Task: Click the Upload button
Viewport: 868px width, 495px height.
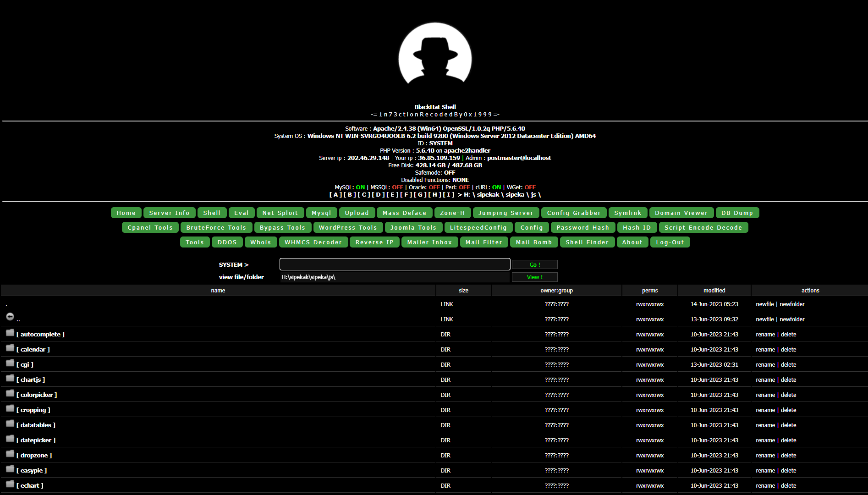Action: (357, 213)
